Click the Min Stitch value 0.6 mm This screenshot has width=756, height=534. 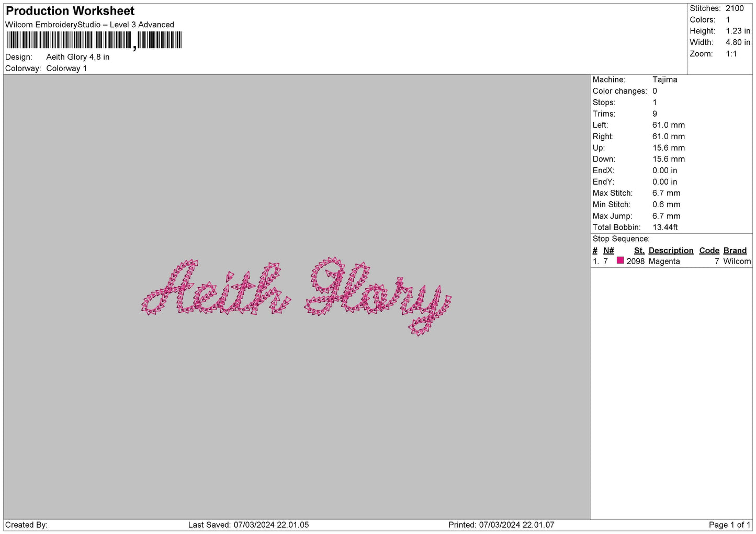click(666, 204)
